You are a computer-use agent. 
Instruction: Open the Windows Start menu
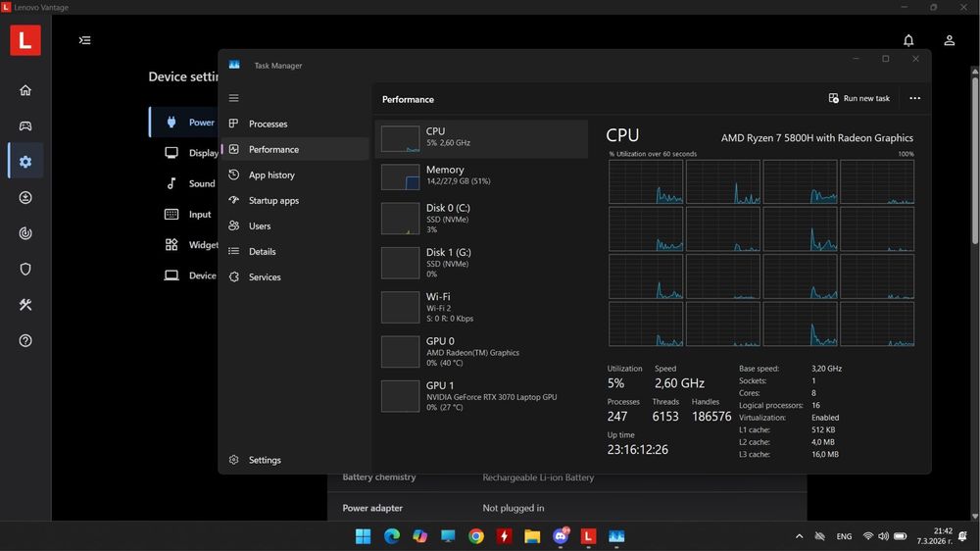[364, 536]
